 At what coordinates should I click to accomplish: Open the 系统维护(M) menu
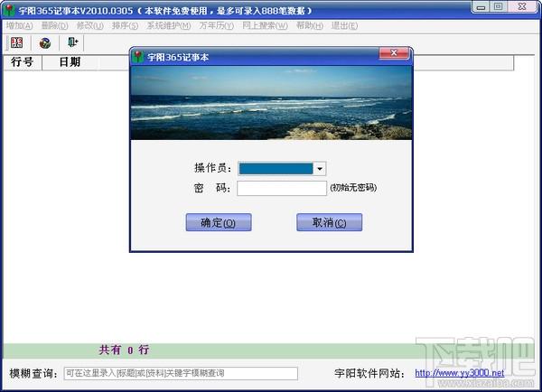(169, 25)
